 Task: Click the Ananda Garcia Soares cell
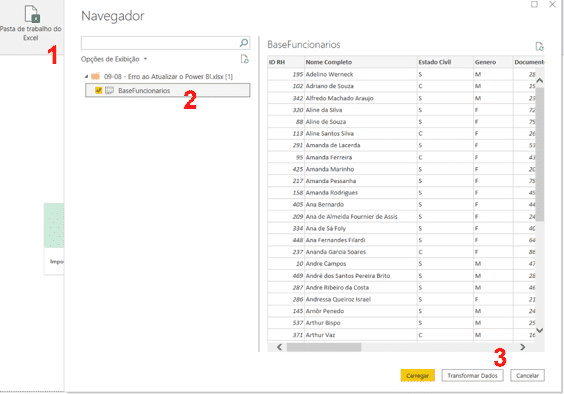(x=361, y=252)
